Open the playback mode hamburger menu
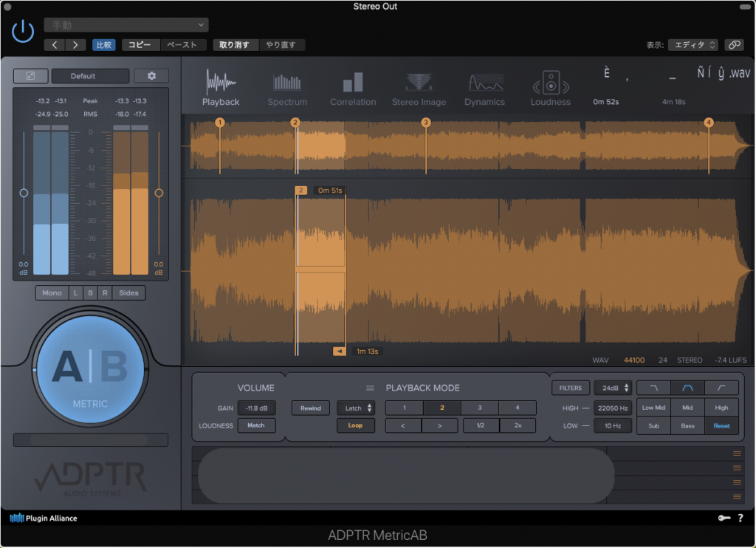 point(370,388)
